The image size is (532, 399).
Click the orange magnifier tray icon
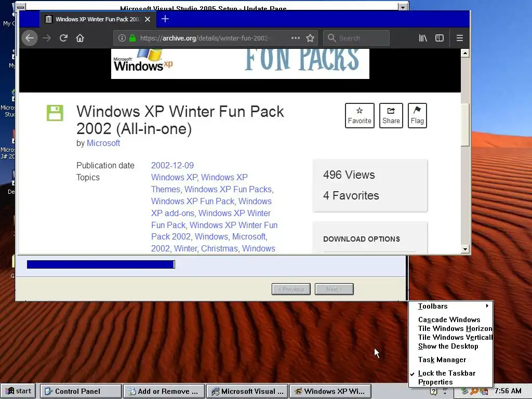click(474, 391)
